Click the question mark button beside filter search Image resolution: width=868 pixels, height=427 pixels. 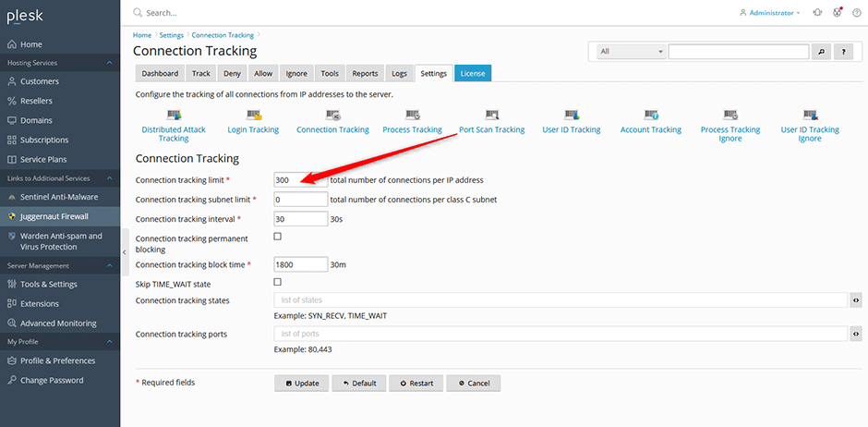[x=843, y=52]
